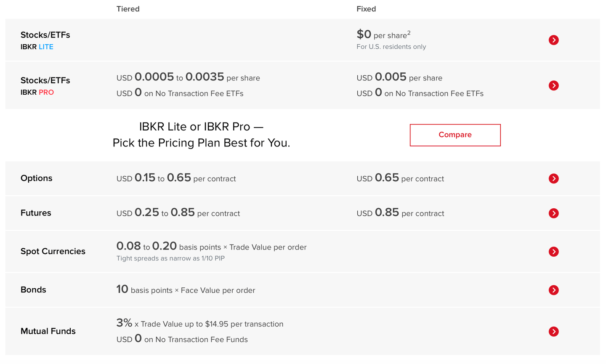
Task: Click the red arrow icon beside Futures
Action: click(553, 213)
